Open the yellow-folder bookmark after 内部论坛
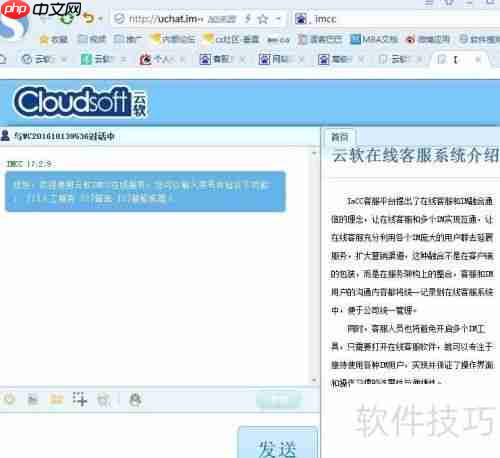The image size is (500, 458). 231,39
